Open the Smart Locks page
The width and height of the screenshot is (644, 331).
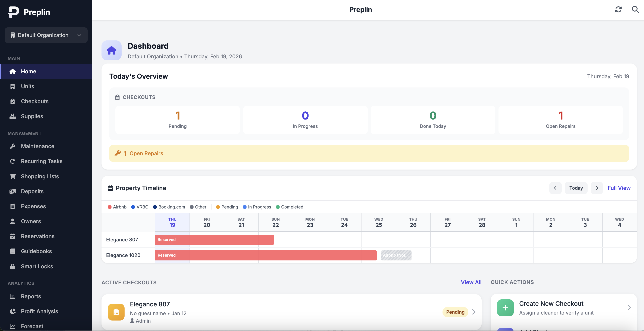click(37, 266)
